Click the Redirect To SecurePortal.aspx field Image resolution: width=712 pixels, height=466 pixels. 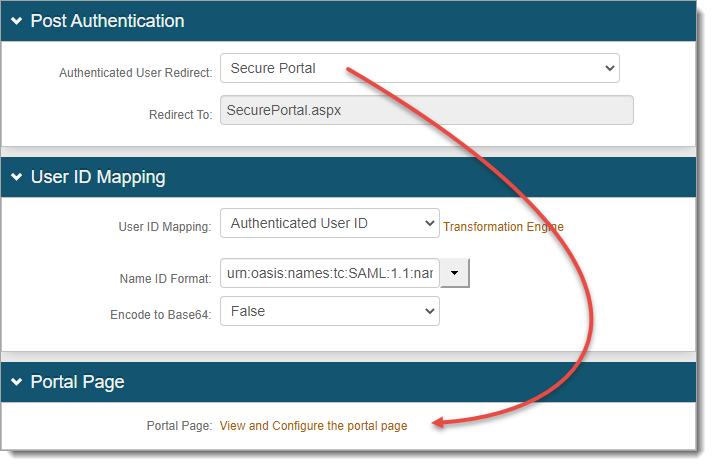(426, 110)
